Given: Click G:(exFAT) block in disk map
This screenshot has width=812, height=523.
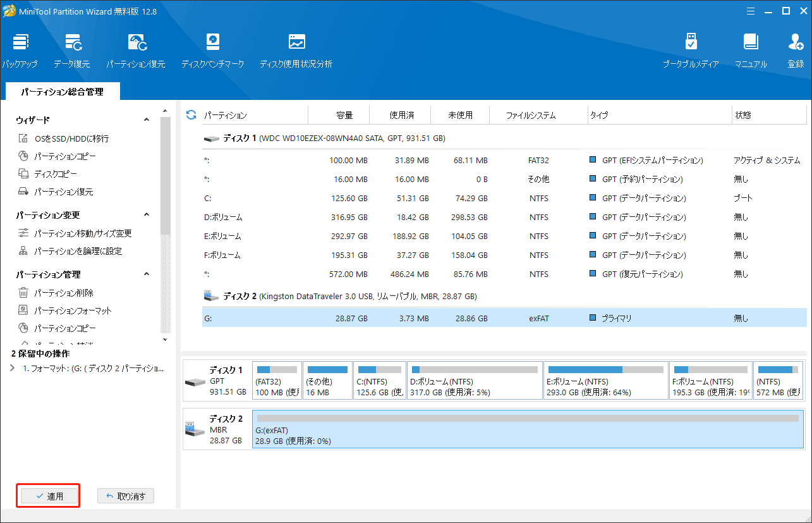Looking at the screenshot, I should tap(528, 429).
